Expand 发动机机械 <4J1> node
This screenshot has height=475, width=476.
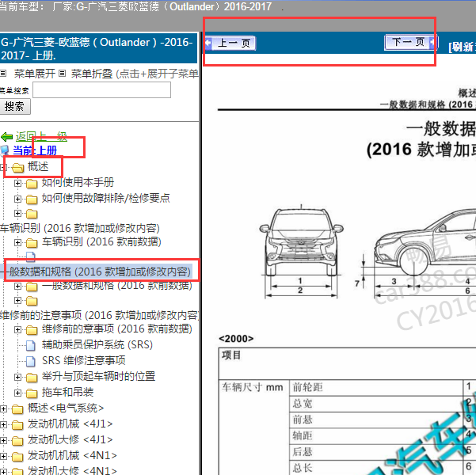point(3,424)
